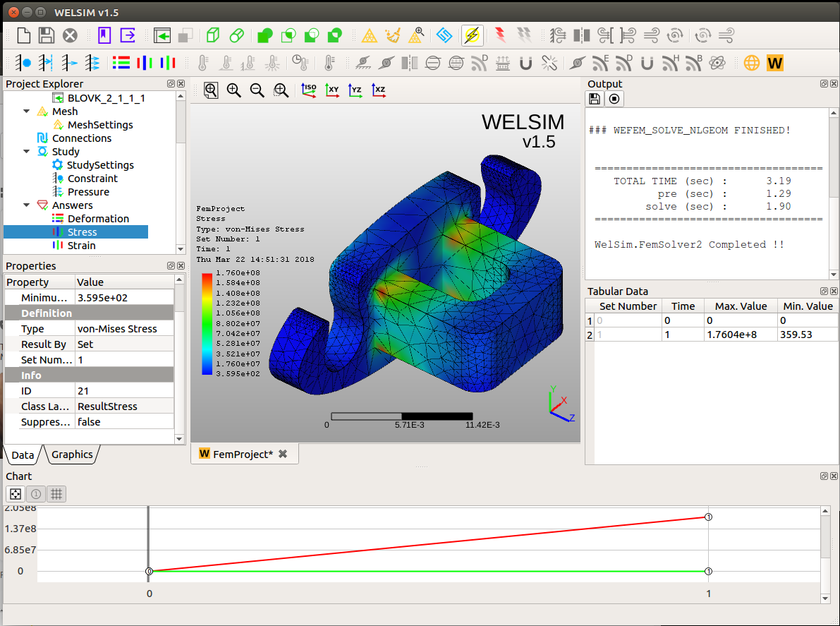Open the grid options in the Chart panel

pyautogui.click(x=56, y=494)
